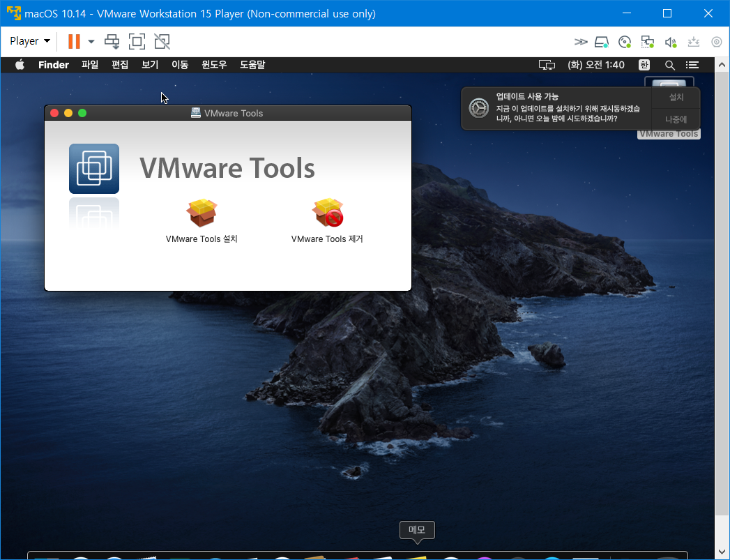Click 나중에 in the update notification
730x560 pixels.
pos(676,119)
